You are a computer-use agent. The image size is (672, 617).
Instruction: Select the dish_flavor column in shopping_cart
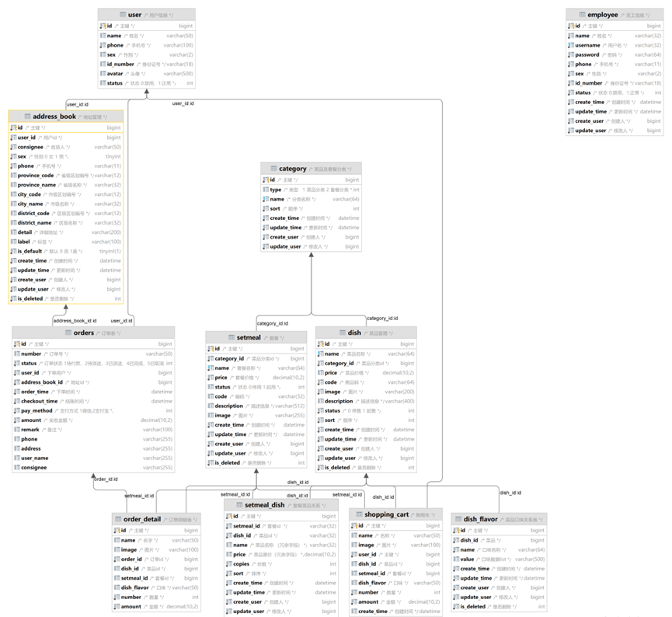click(395, 583)
